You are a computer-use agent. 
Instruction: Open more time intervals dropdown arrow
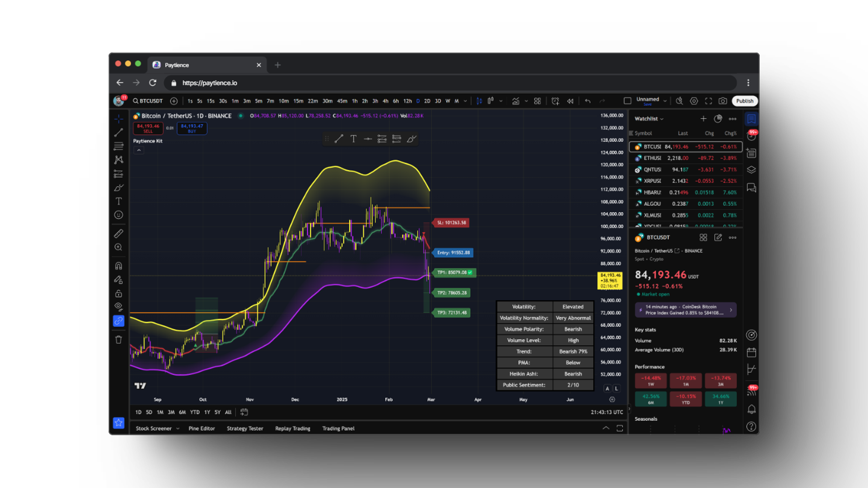point(465,101)
